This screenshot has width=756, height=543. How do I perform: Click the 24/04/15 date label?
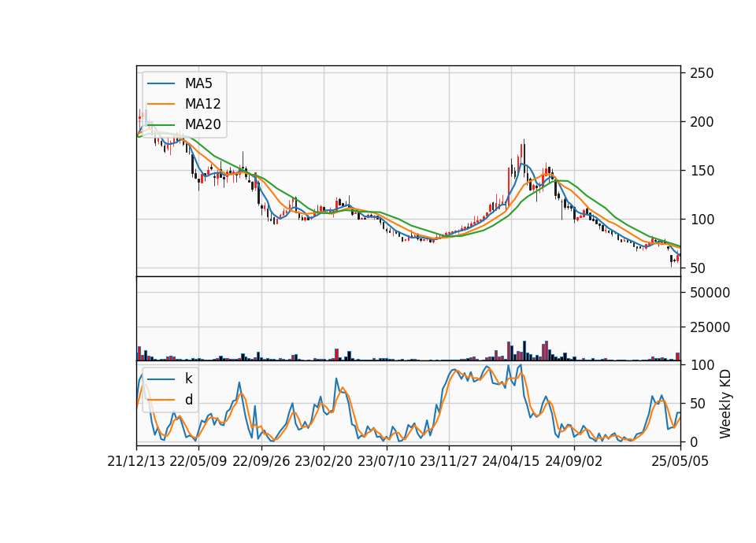[511, 461]
